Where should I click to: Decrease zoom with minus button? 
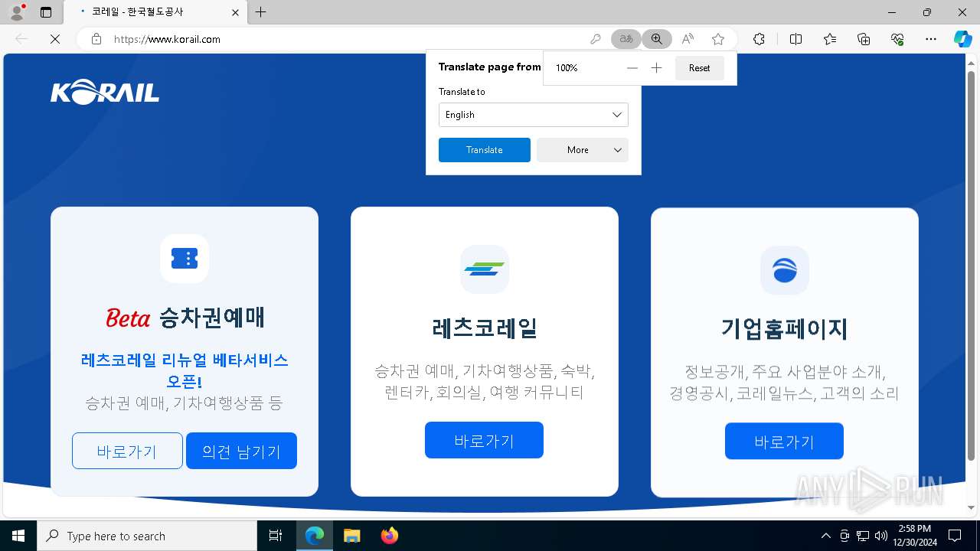tap(632, 68)
